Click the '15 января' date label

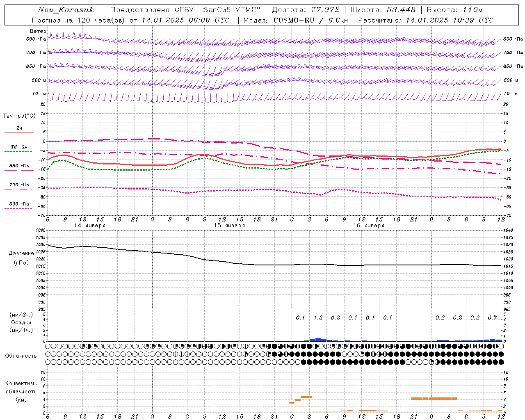pyautogui.click(x=229, y=226)
